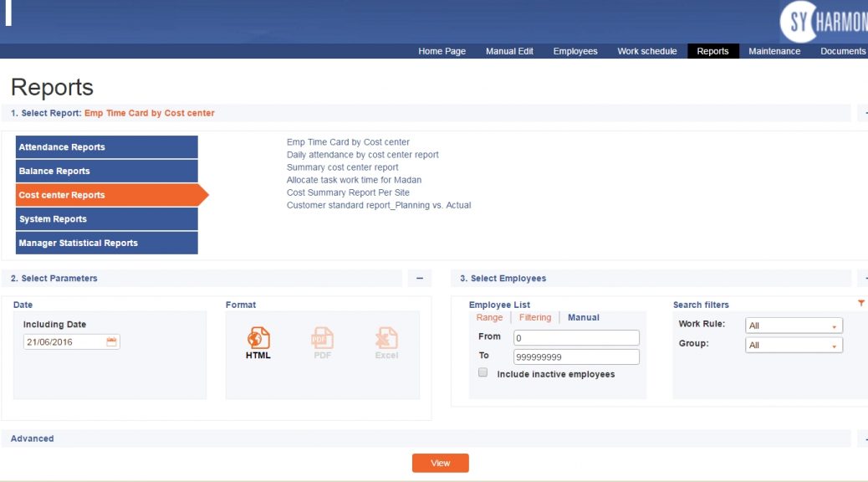The image size is (868, 482).
Task: Open the date picker calendar icon
Action: click(112, 341)
